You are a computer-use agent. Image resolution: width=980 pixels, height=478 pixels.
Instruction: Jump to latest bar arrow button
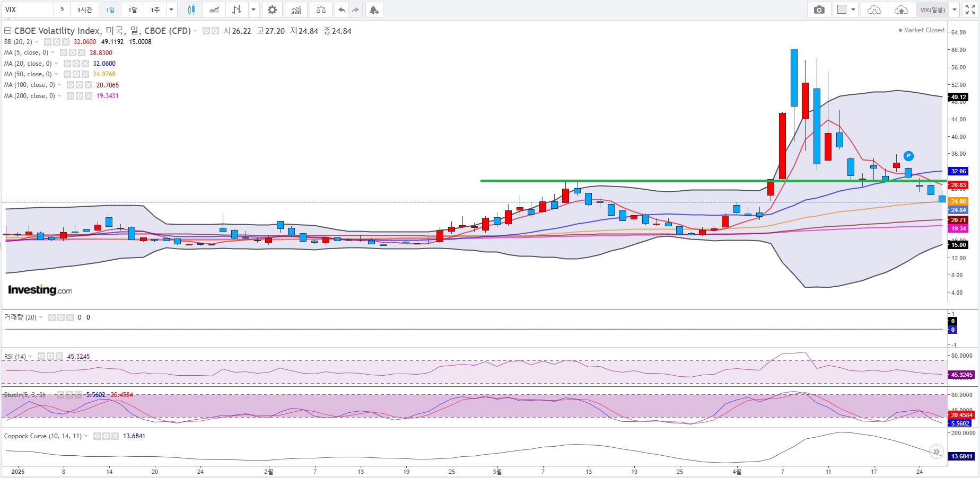[x=937, y=452]
